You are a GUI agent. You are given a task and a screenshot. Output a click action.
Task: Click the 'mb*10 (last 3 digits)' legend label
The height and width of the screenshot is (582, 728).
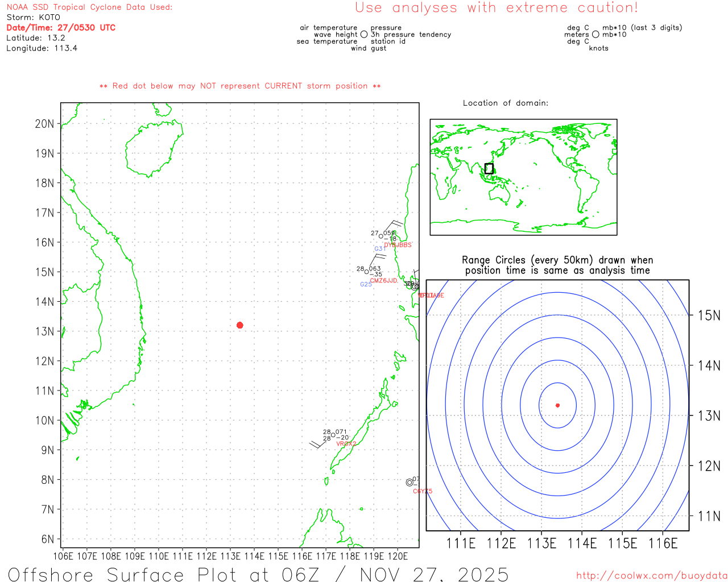tap(642, 27)
